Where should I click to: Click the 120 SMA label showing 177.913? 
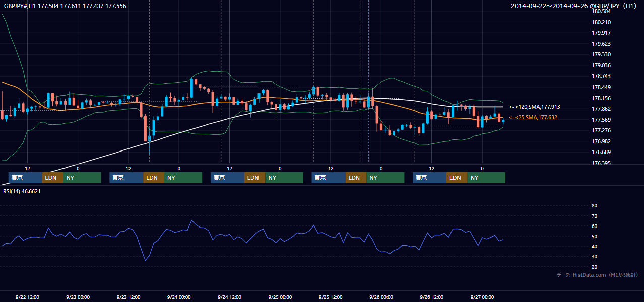[x=535, y=107]
